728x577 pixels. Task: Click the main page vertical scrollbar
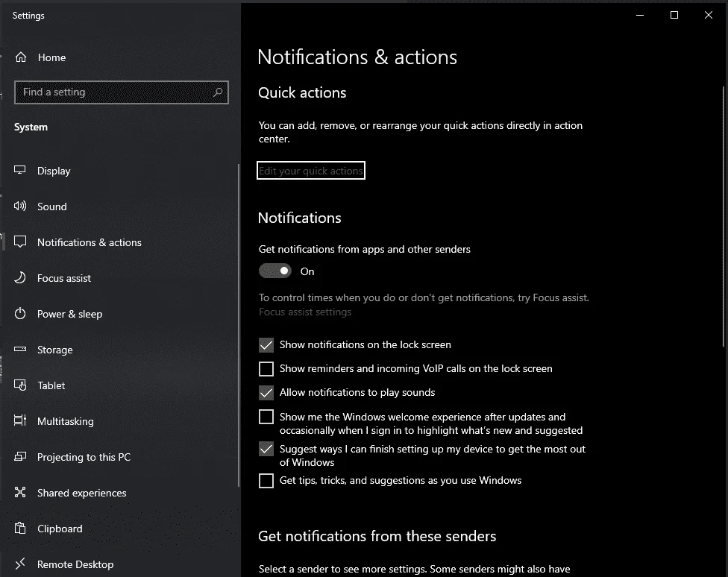point(724,216)
